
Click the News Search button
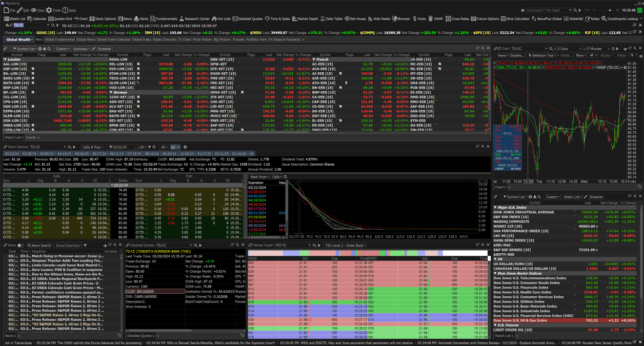39,246
